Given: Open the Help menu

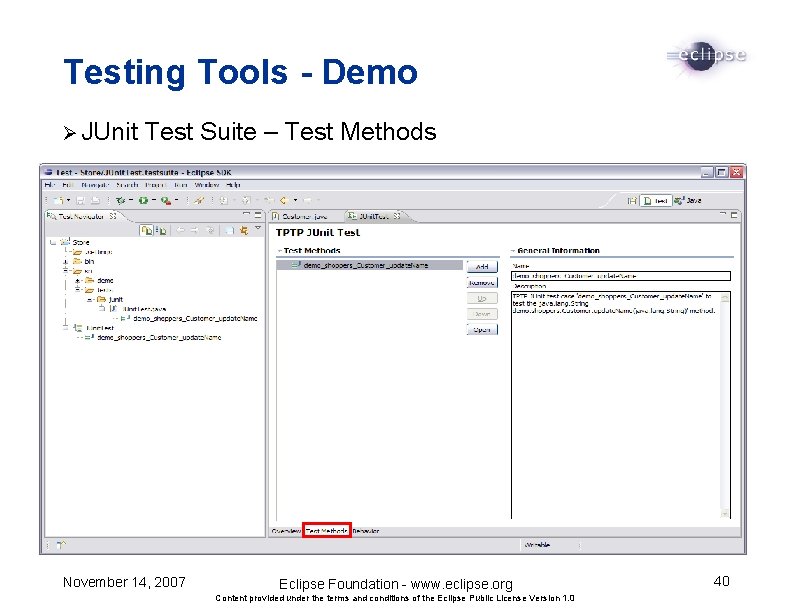Looking at the screenshot, I should tap(233, 185).
